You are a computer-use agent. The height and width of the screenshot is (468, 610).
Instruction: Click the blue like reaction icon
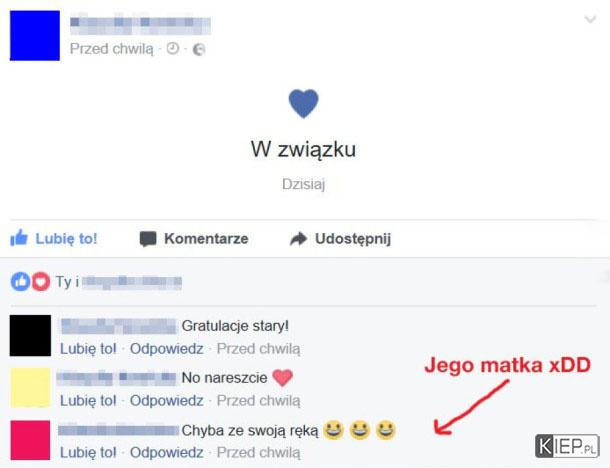pos(20,281)
